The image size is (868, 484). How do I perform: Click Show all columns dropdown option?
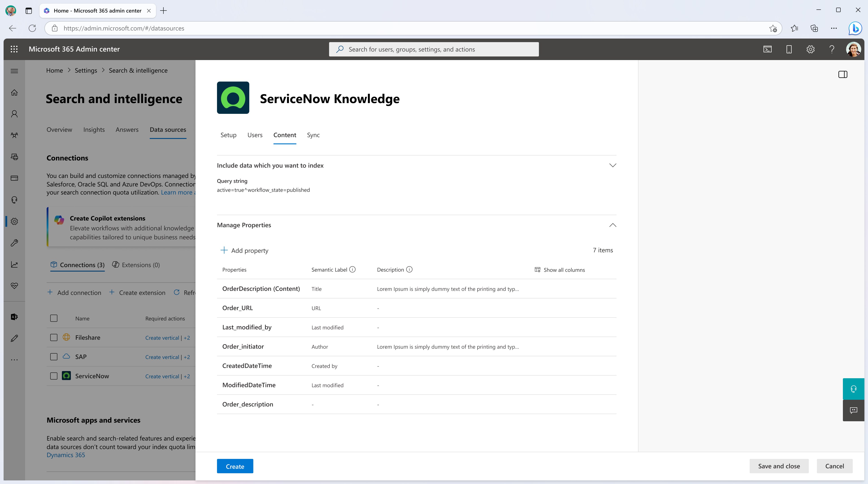click(559, 269)
